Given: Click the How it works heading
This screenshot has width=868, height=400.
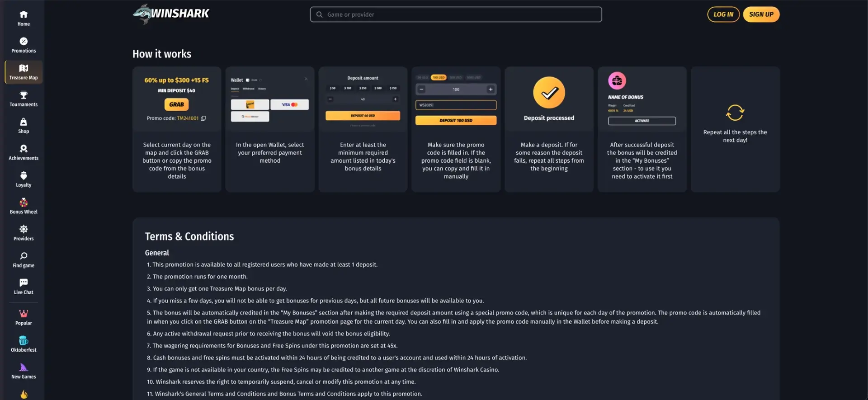Looking at the screenshot, I should [x=162, y=54].
